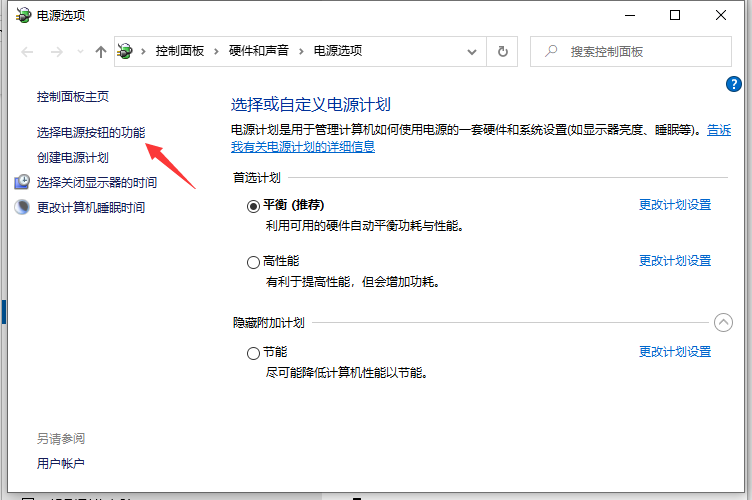752x500 pixels.
Task: Select the 高性能 power plan
Action: click(253, 263)
